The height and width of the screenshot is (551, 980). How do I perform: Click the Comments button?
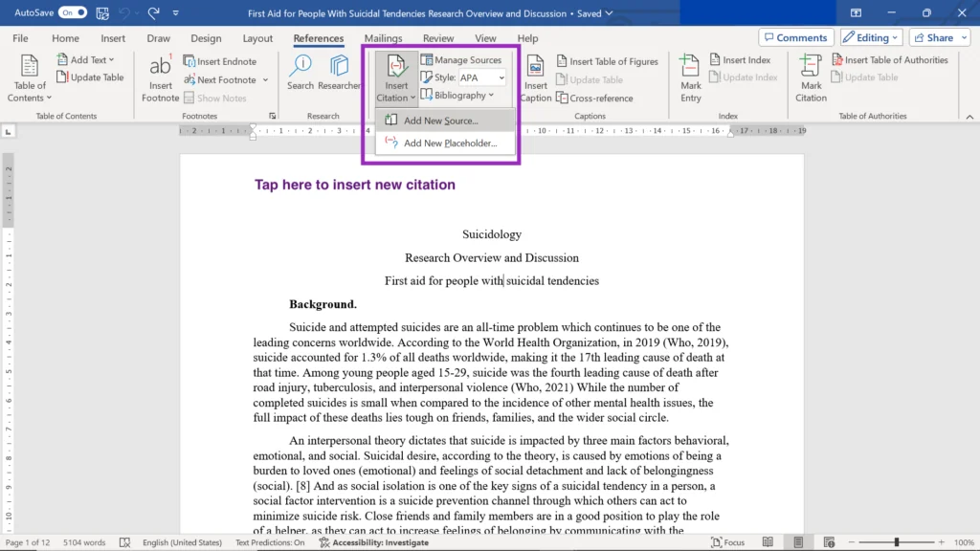click(795, 37)
